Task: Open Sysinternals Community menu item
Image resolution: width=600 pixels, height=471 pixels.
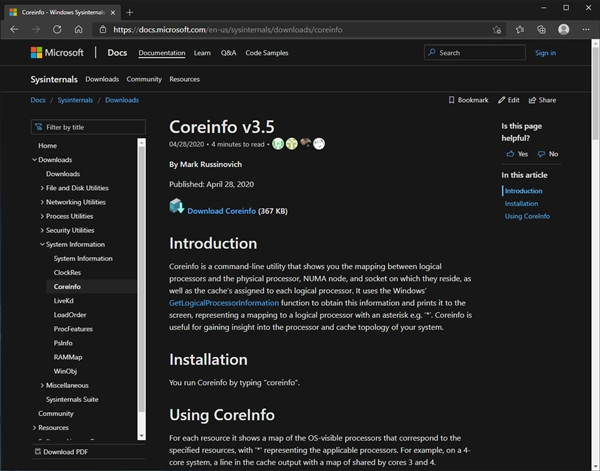Action: click(144, 79)
